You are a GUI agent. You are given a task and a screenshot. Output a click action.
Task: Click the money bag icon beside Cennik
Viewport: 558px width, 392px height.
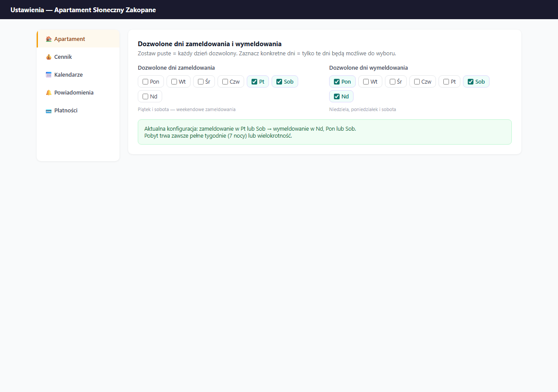click(48, 57)
